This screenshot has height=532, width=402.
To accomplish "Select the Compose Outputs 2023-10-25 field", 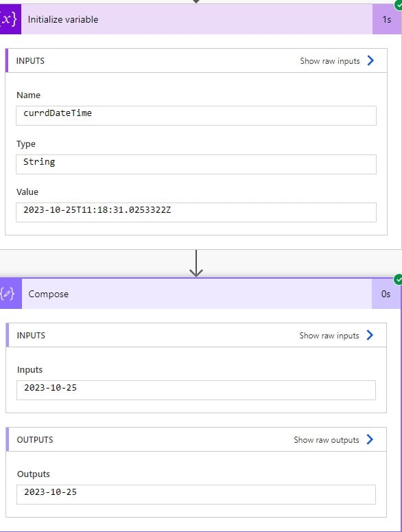I will click(196, 495).
